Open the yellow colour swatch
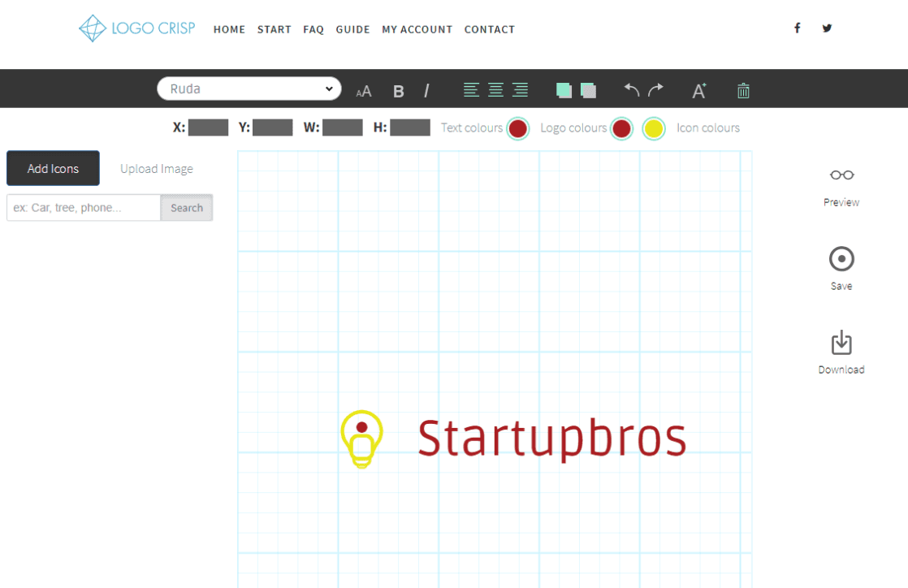The height and width of the screenshot is (588, 908). coord(654,128)
